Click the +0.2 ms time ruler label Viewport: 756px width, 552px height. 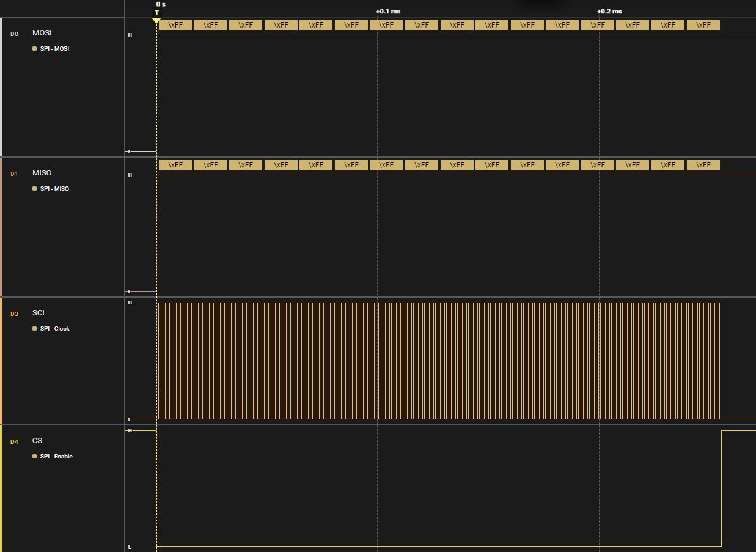pyautogui.click(x=609, y=12)
